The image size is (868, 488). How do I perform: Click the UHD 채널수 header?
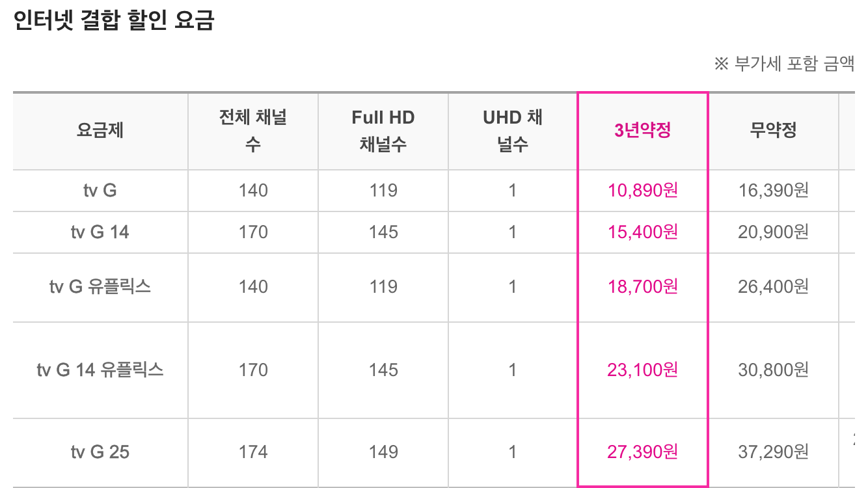point(513,130)
